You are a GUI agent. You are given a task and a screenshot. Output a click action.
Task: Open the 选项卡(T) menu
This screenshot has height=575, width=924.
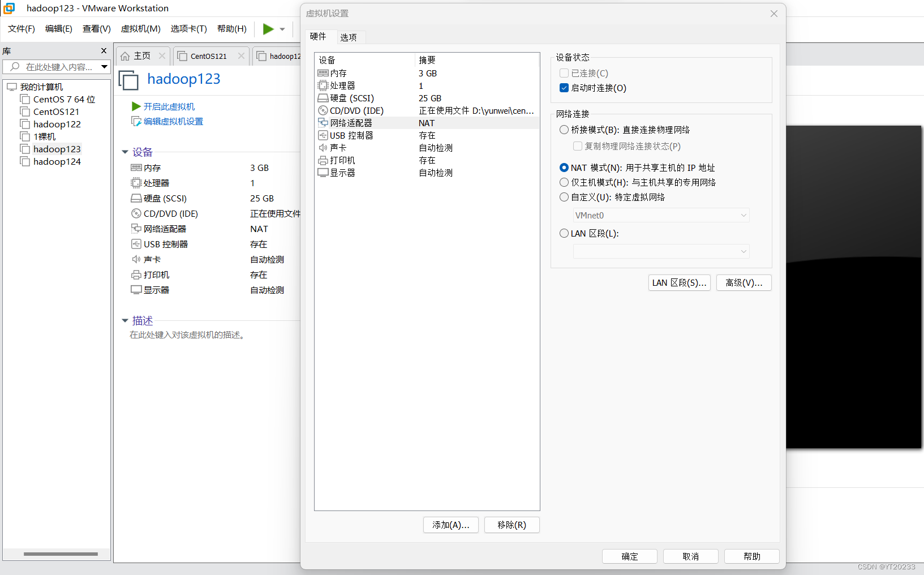189,29
